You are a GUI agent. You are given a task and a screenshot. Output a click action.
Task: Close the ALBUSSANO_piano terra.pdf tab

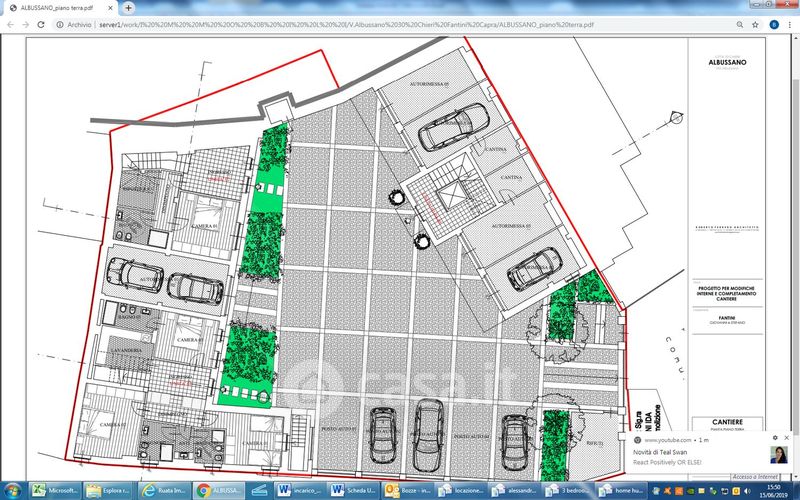[x=111, y=7]
